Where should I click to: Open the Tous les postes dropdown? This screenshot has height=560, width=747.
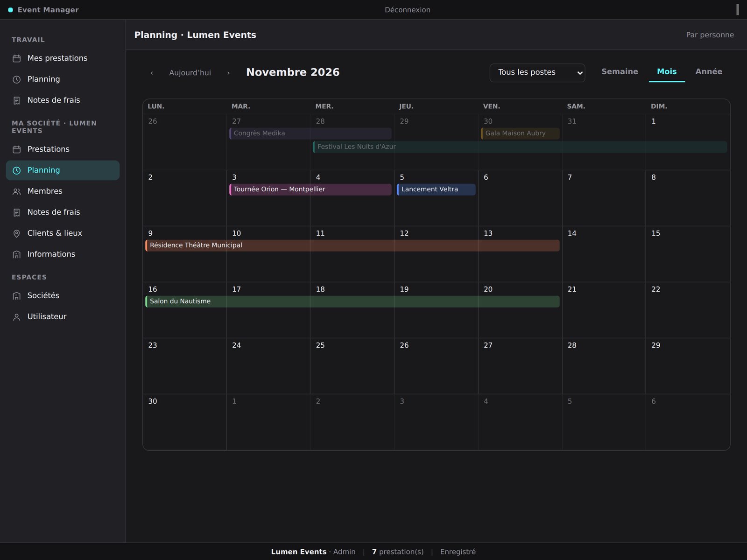pyautogui.click(x=537, y=72)
